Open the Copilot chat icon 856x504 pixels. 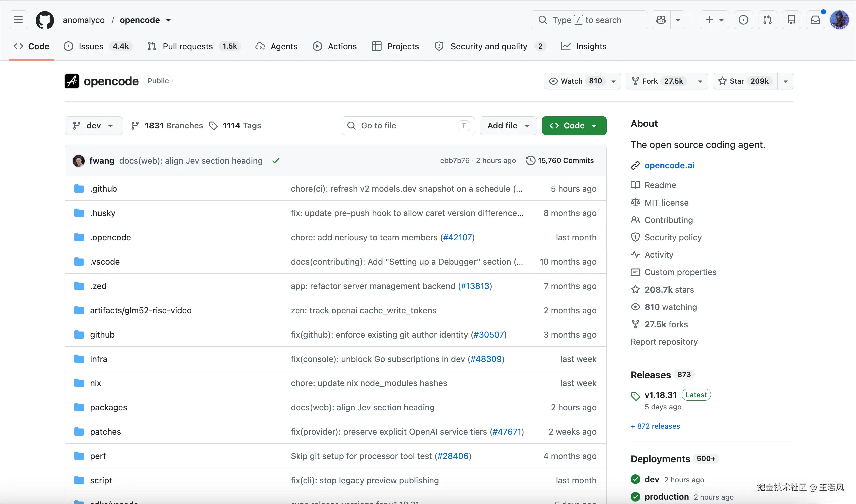661,20
